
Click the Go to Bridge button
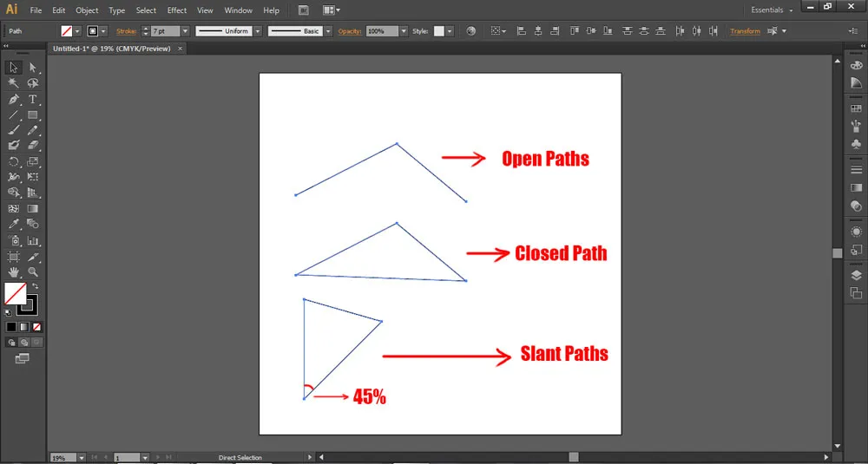click(x=303, y=10)
